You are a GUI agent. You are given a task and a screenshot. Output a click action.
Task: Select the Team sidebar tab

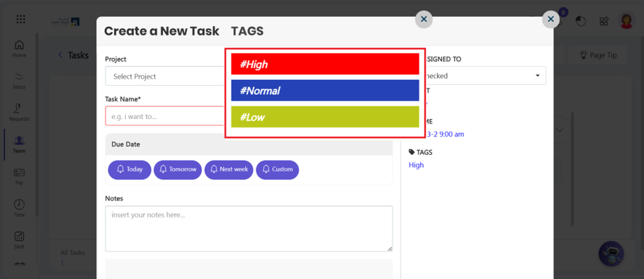19,144
